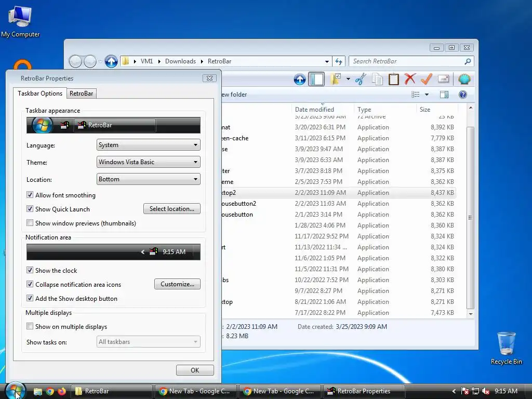Click the orange checkmark Properties icon
532x399 pixels.
[426, 79]
